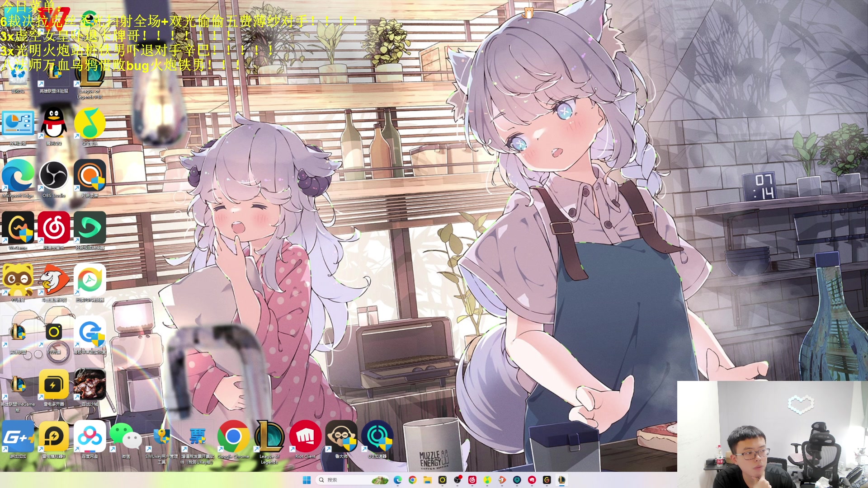Open WeGame desktop shortcut
This screenshot has height=488, width=868.
pyautogui.click(x=18, y=230)
